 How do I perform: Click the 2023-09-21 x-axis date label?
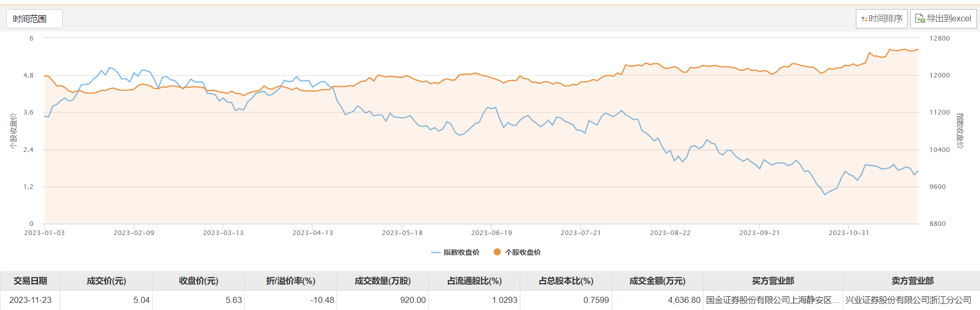(x=760, y=233)
